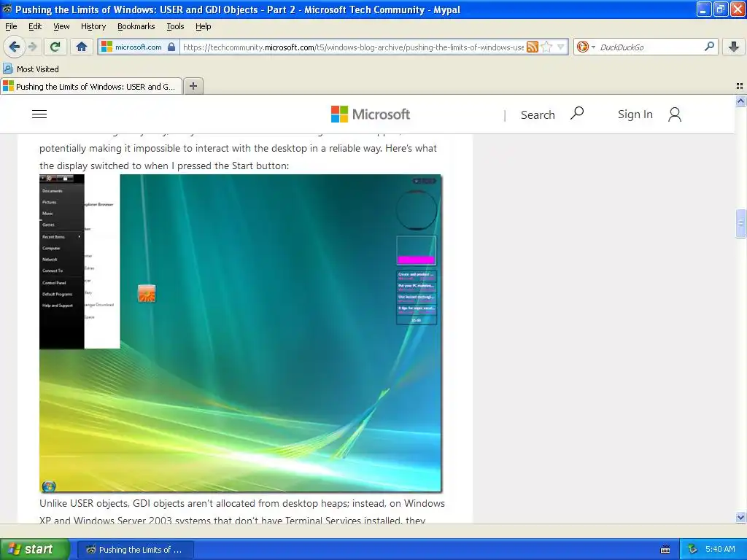Click the Search link in page header

point(538,114)
